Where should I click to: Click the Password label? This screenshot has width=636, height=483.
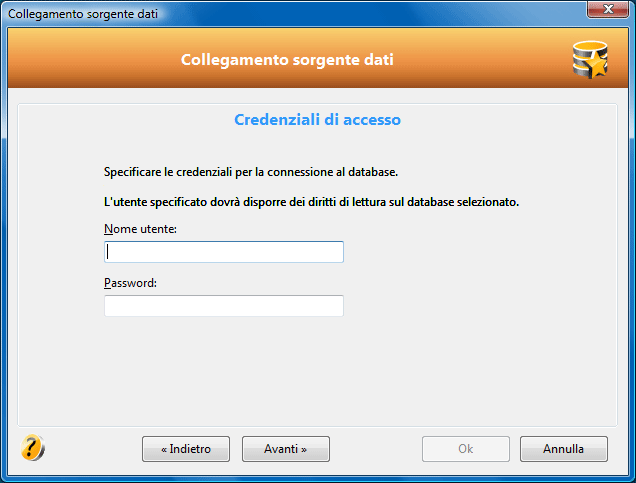click(x=130, y=283)
